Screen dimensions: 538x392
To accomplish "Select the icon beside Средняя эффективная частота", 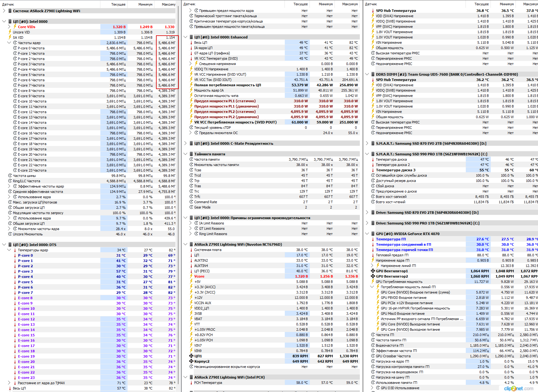I will (10, 191).
